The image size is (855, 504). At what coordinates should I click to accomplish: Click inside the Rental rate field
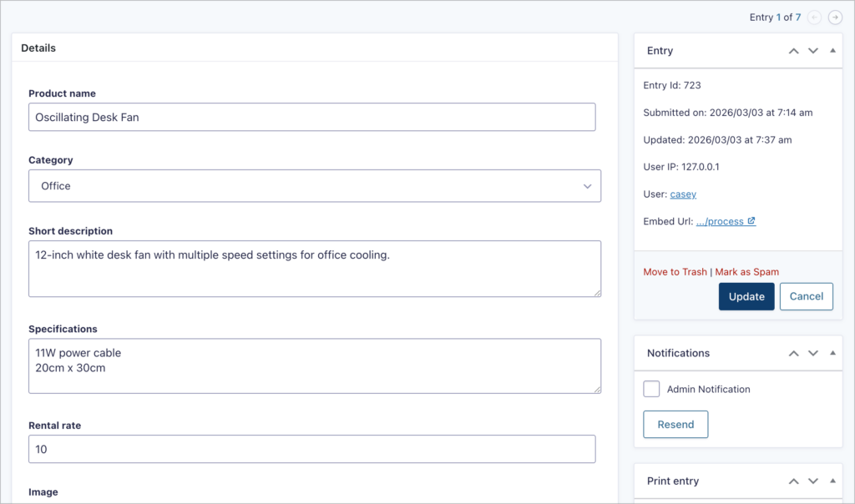[312, 449]
